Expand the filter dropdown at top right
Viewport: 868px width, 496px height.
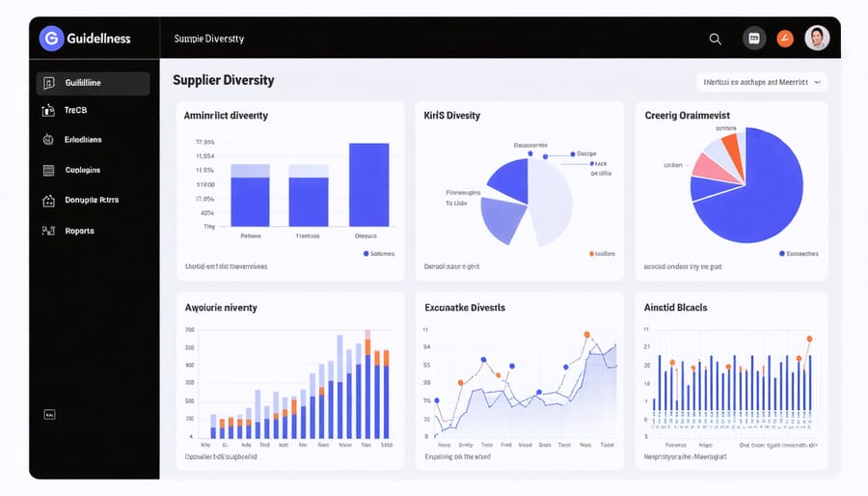tap(761, 83)
